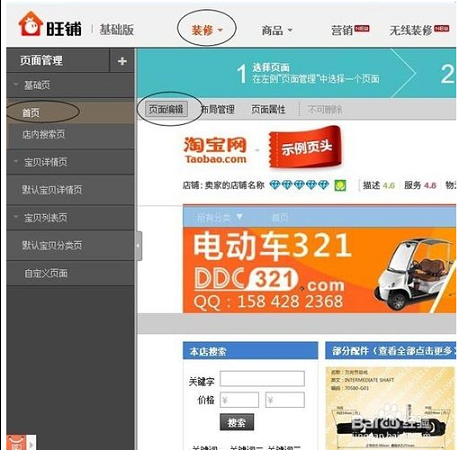458x450 pixels.
Task: Add a new page with plus icon
Action: [x=122, y=61]
